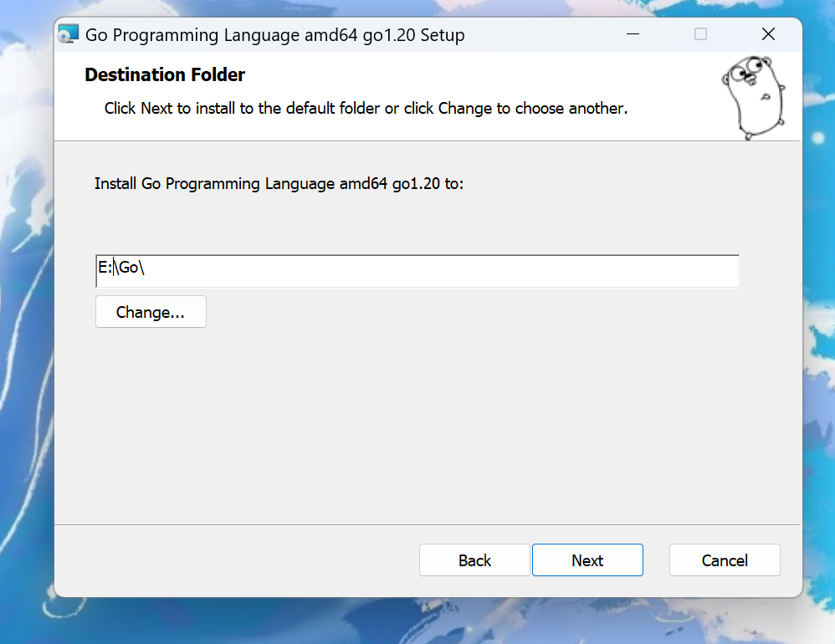The image size is (835, 644).
Task: Click the Next button
Action: click(x=587, y=560)
